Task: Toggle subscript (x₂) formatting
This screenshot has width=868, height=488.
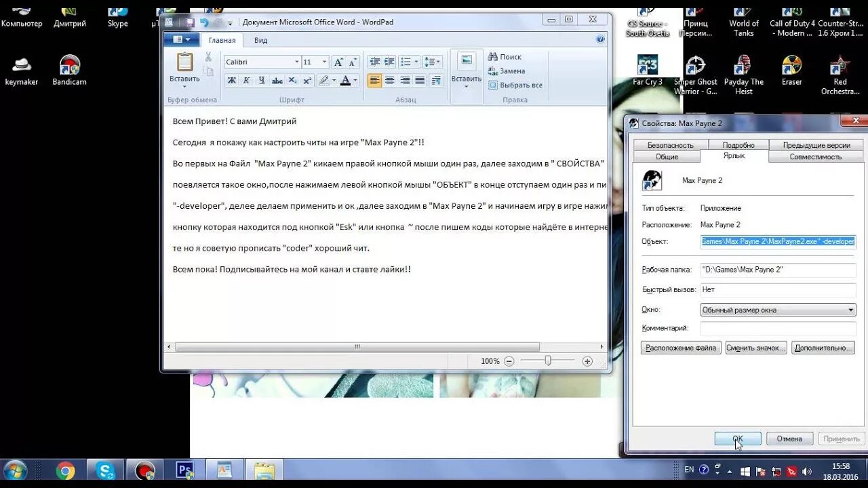Action: point(292,80)
